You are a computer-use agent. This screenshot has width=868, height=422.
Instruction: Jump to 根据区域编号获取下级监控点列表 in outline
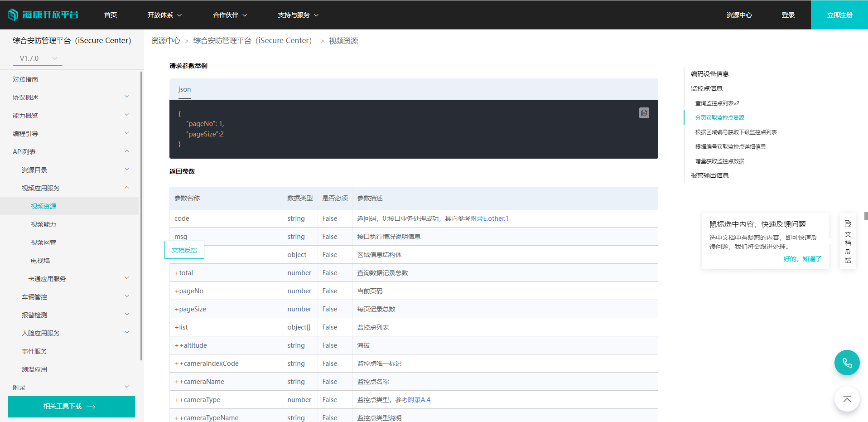[736, 132]
